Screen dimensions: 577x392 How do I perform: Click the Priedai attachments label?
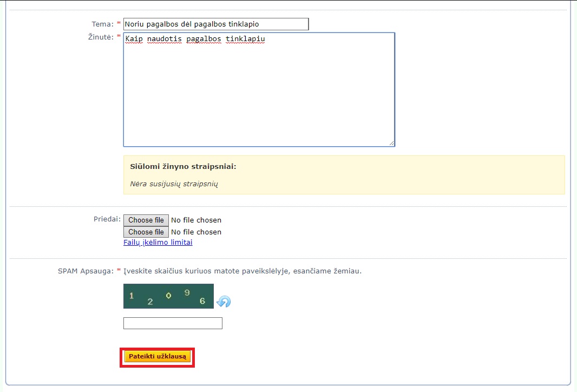[107, 219]
